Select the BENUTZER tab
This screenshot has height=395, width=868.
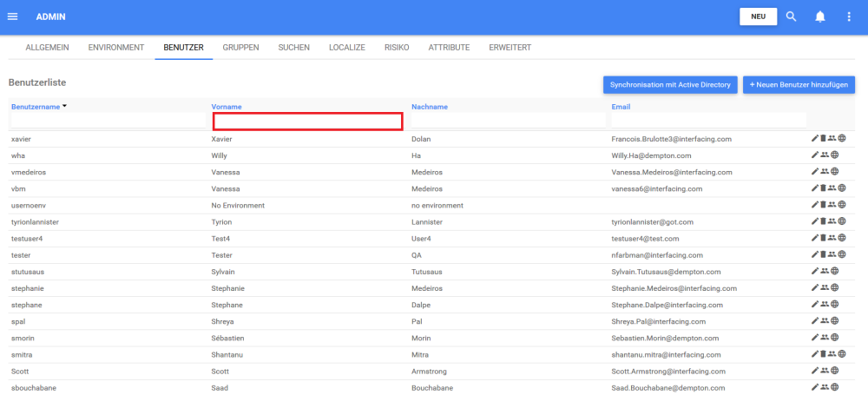184,48
